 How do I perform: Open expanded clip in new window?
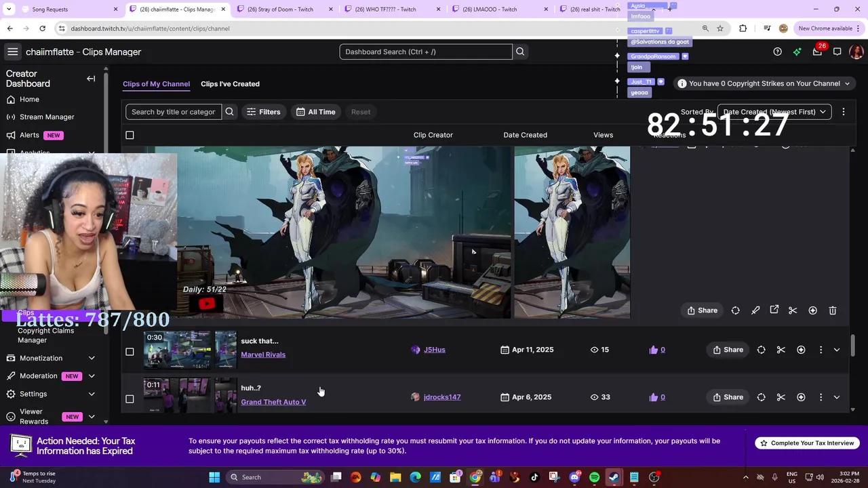774,310
